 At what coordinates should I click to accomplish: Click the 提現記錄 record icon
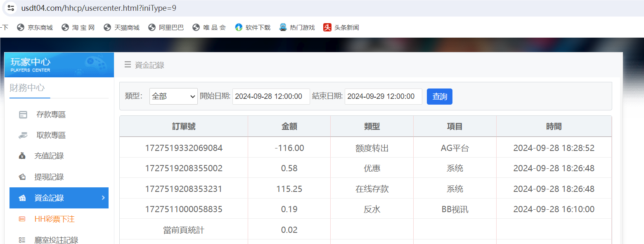coord(23,177)
